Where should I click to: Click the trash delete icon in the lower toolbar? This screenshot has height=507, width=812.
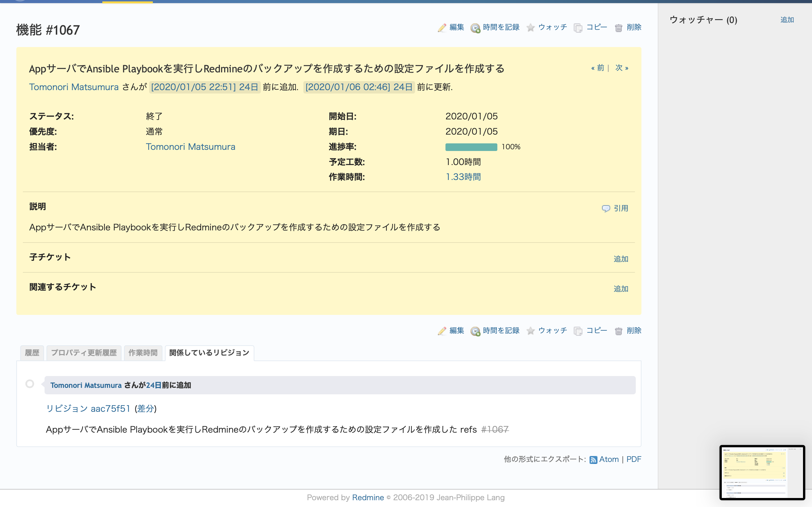(618, 331)
